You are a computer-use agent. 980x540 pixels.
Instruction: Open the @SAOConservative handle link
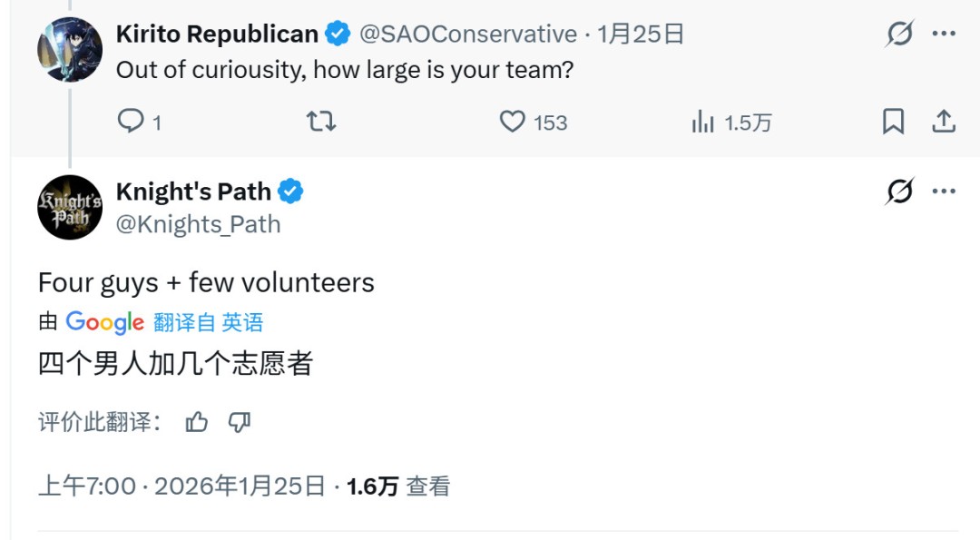(468, 34)
